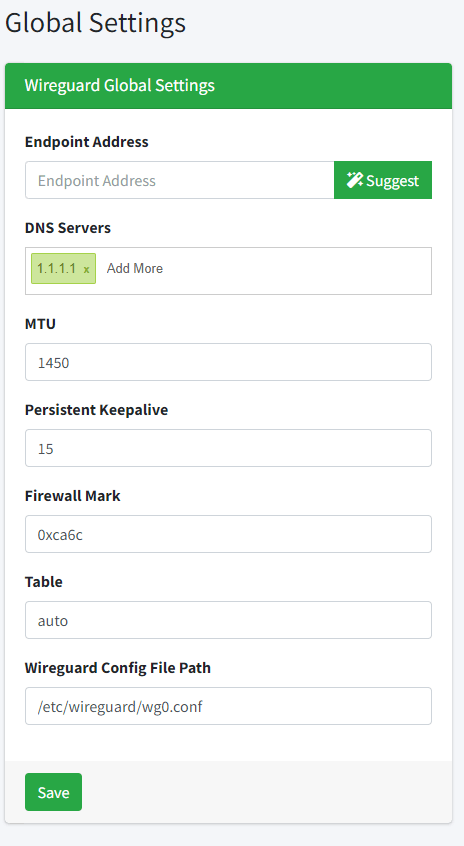
Task: Focus the Endpoint Address input field
Action: click(x=180, y=180)
